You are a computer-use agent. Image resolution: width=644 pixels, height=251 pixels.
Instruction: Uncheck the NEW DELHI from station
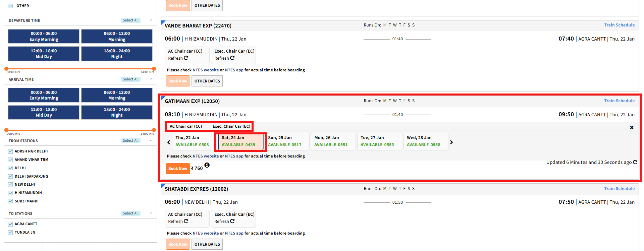click(x=10, y=185)
